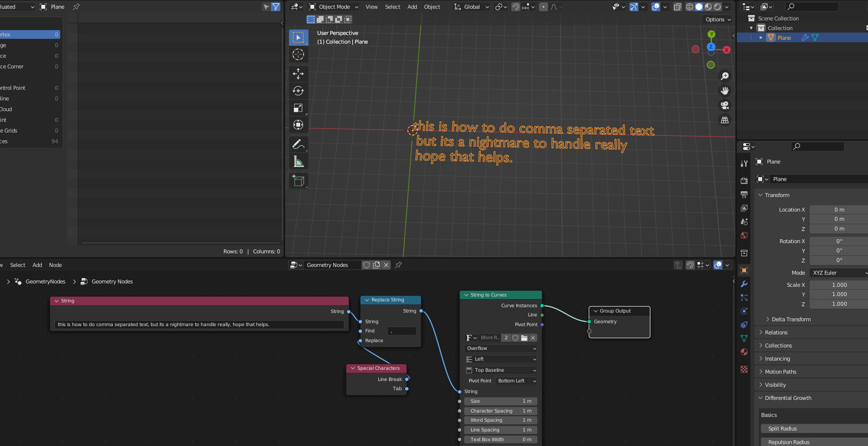Open the Object Mode dropdown

[334, 7]
